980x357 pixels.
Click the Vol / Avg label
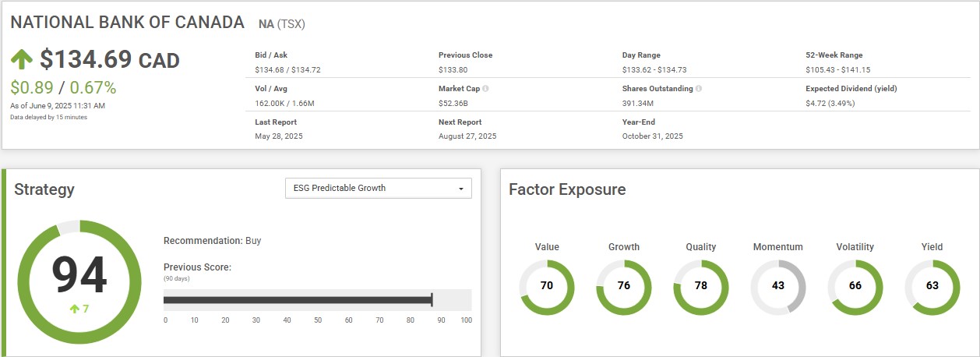coord(272,89)
